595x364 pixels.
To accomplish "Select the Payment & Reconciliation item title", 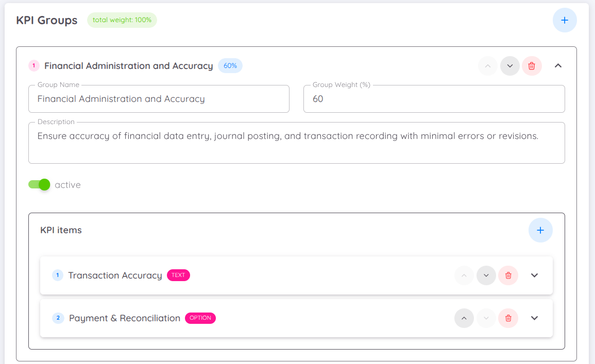I will 125,318.
